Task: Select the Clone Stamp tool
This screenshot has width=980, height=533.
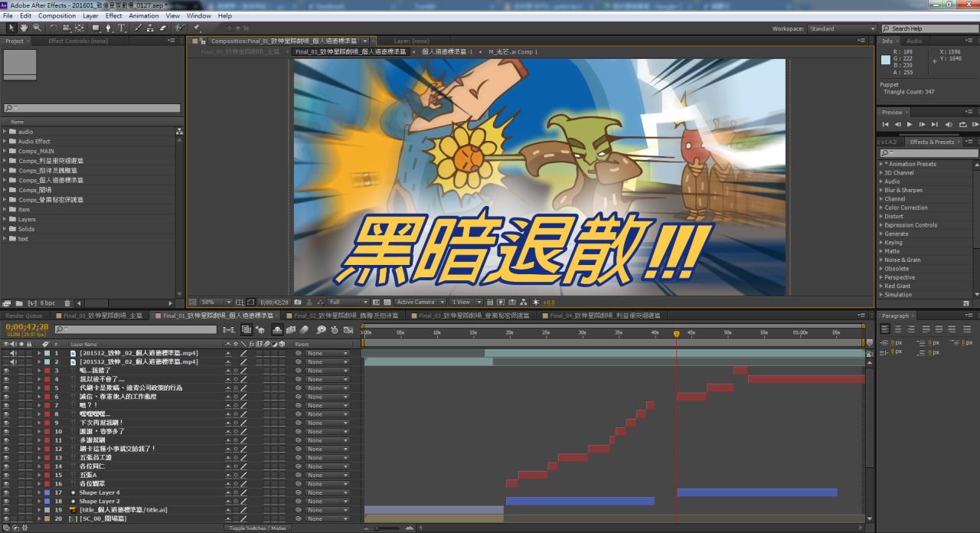Action: 150,28
